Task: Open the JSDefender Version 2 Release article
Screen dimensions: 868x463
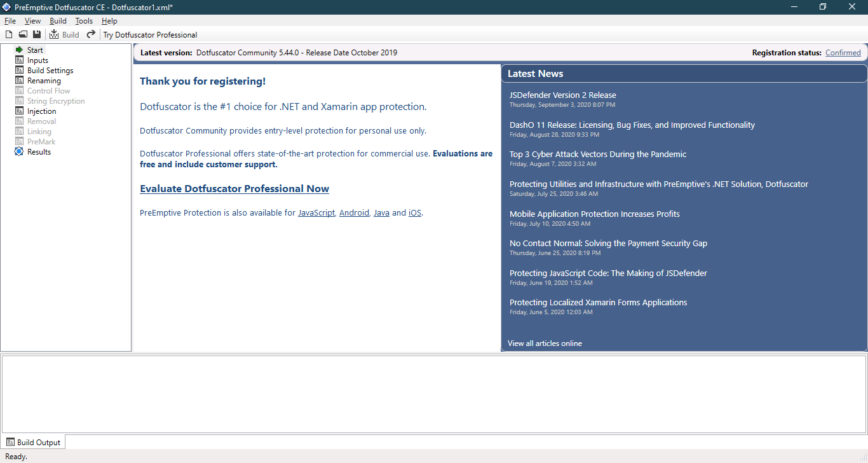Action: pyautogui.click(x=562, y=94)
